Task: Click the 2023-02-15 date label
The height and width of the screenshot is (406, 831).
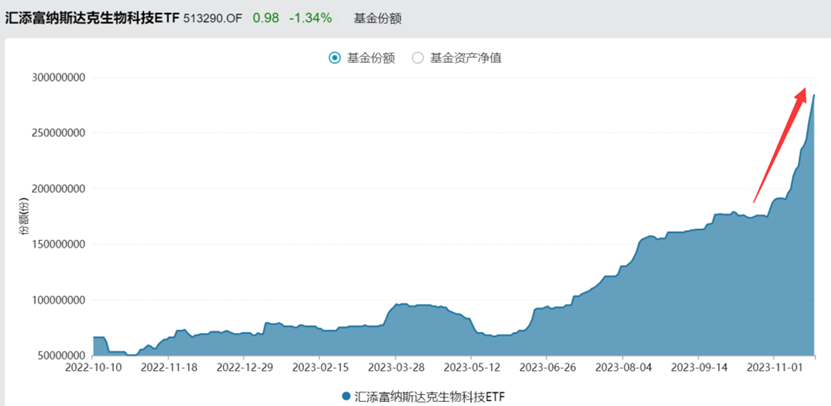Action: point(319,367)
